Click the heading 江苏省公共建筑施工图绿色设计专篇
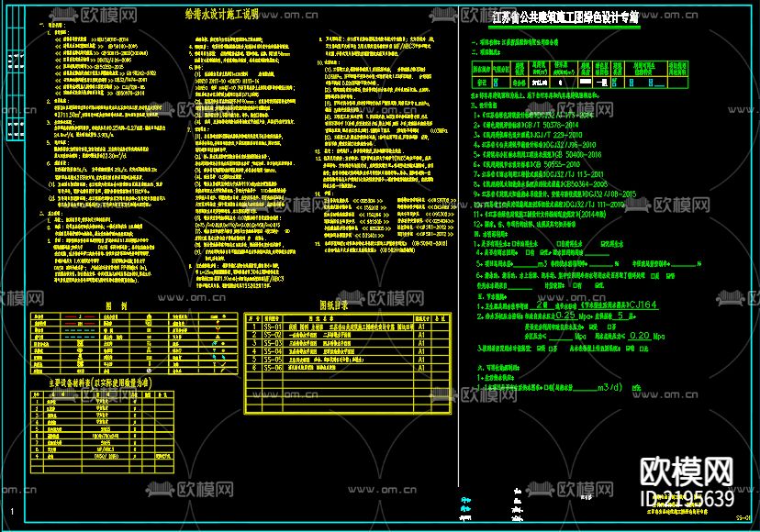The image size is (760, 532). point(565,18)
